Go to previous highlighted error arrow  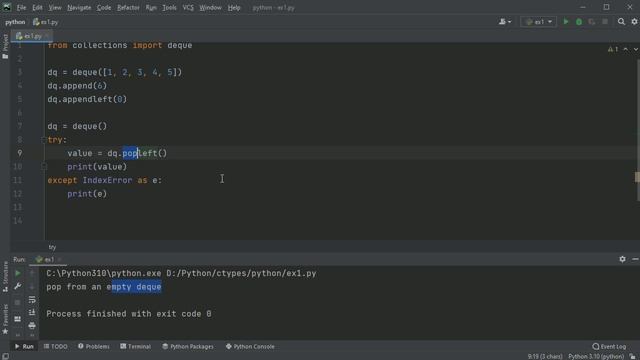pyautogui.click(x=626, y=49)
